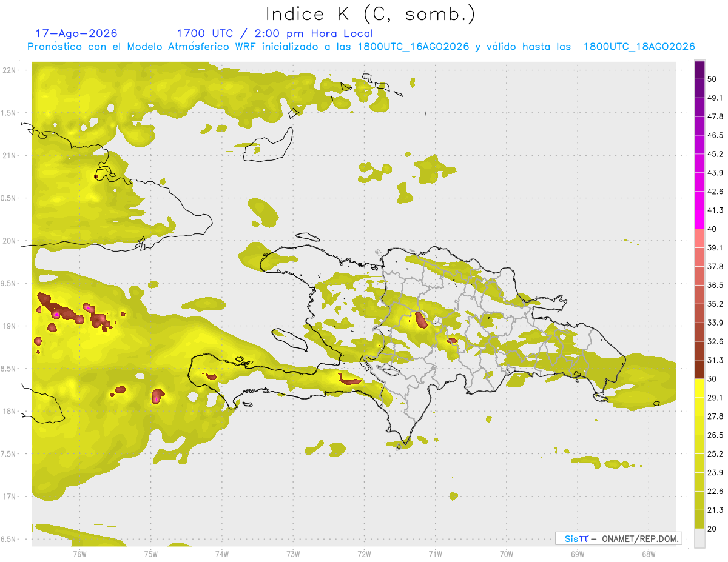728x562 pixels.
Task: Click the colorbar value 33.9
Action: click(x=715, y=323)
